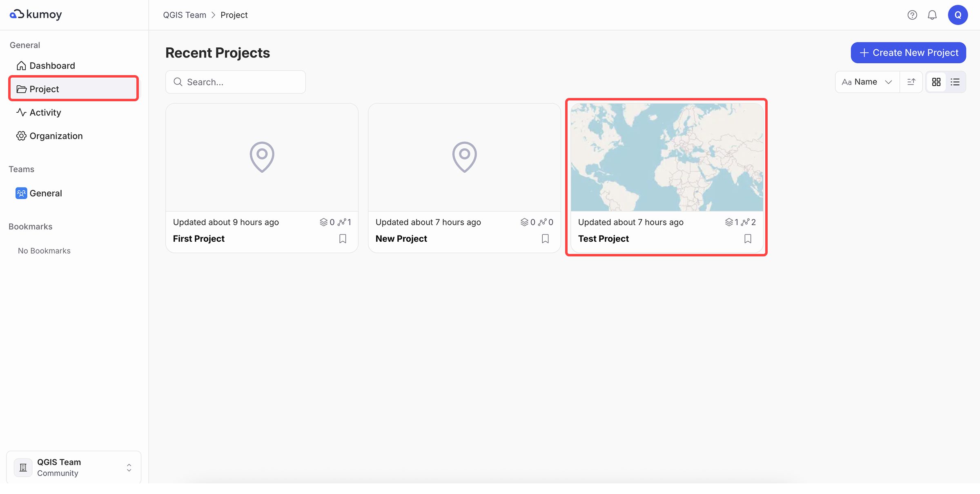Open the Q user avatar menu
Screen dimensions: 980x494
[x=958, y=15]
